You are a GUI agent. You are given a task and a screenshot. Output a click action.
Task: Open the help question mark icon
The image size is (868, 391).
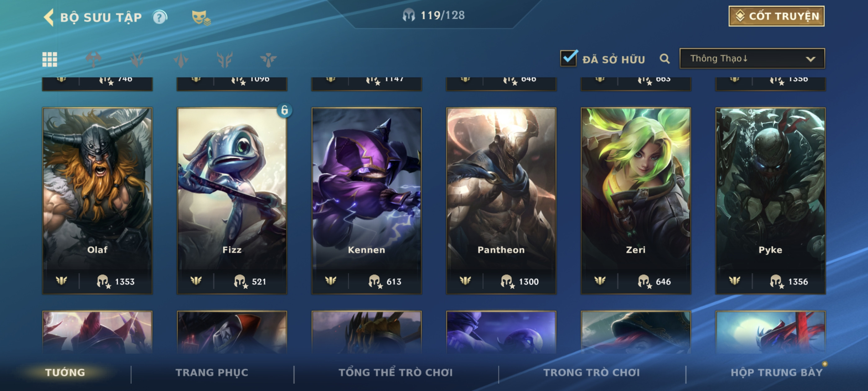point(160,17)
